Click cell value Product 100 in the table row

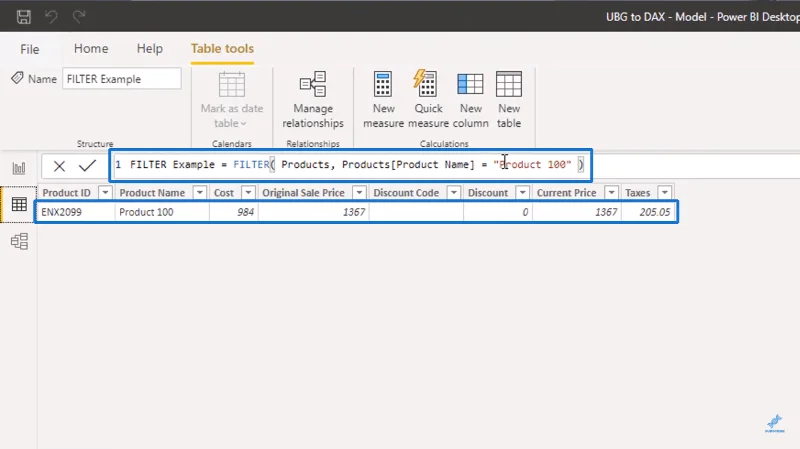coord(146,212)
